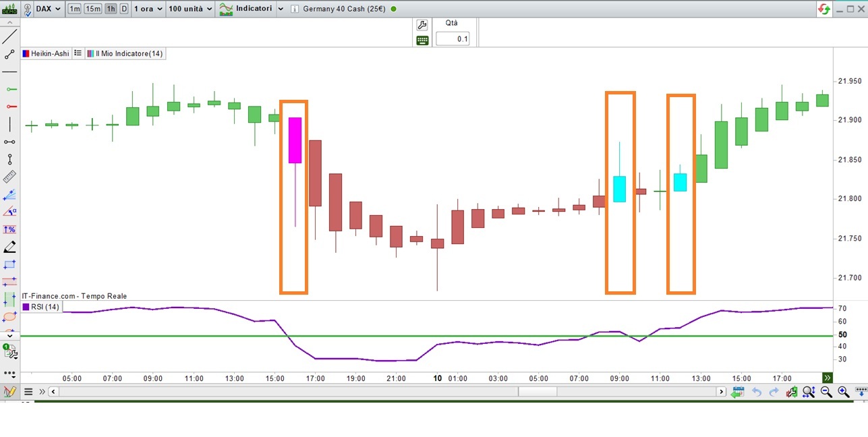
Task: Open the bottom-left hamburger menu
Action: (28, 391)
